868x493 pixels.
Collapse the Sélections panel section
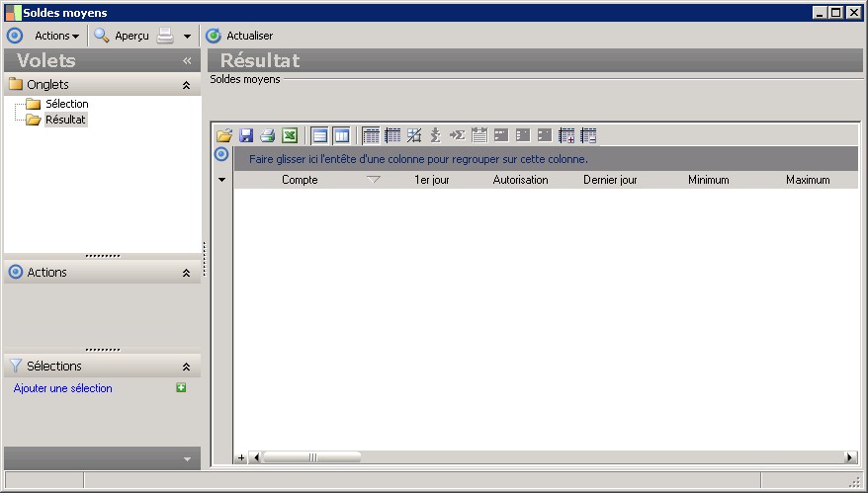point(187,367)
